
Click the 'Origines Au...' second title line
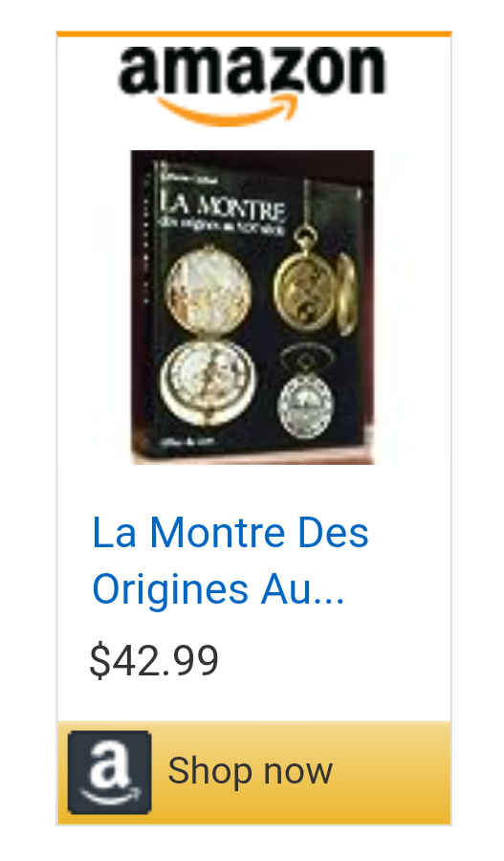[x=218, y=588]
